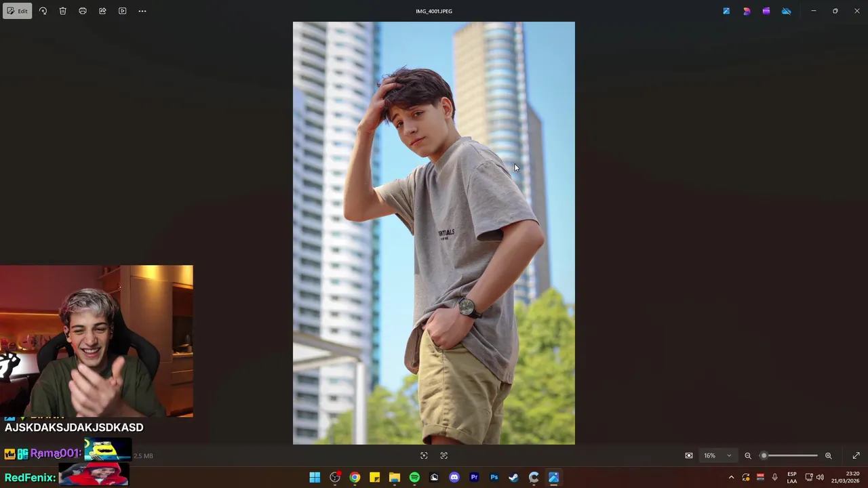The image size is (868, 488).
Task: Open the volume speaker tray icon
Action: (820, 477)
